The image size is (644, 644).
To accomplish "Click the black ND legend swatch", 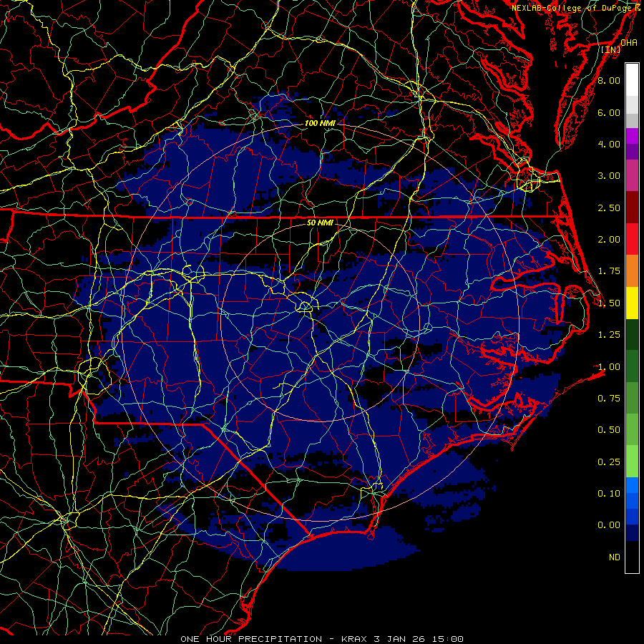I will tap(632, 557).
